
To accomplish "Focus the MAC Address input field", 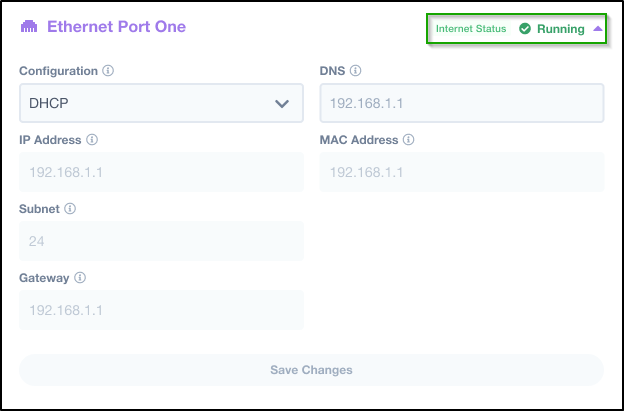I will [x=462, y=172].
